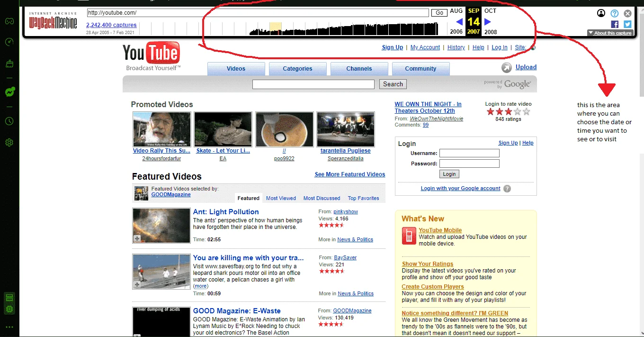Viewport: 644px width, 337px height.
Task: Click the YouTube search input box
Action: pyautogui.click(x=313, y=84)
